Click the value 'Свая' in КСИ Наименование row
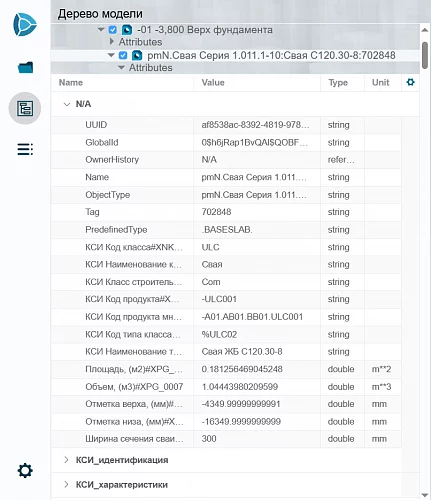431x500 pixels. [212, 265]
